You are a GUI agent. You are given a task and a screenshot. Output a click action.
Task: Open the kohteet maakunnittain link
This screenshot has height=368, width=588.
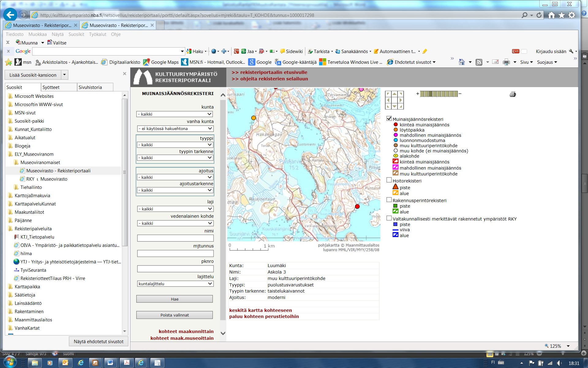point(186,332)
